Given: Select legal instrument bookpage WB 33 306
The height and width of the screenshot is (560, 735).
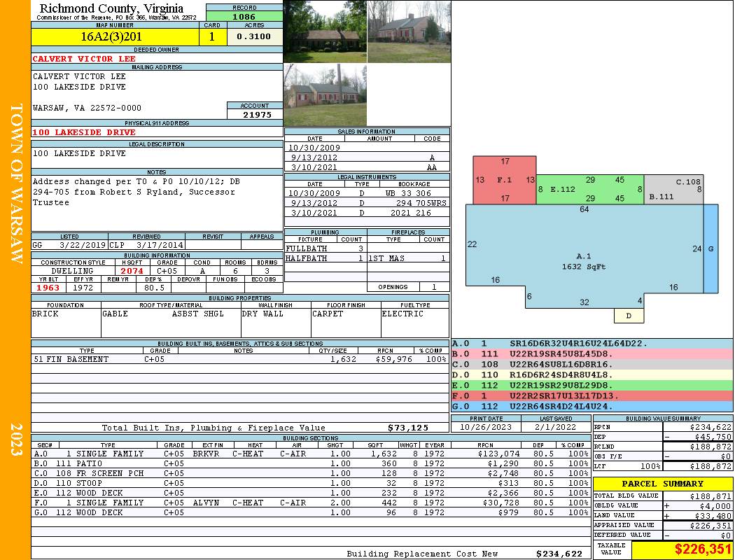Looking at the screenshot, I should 408,193.
